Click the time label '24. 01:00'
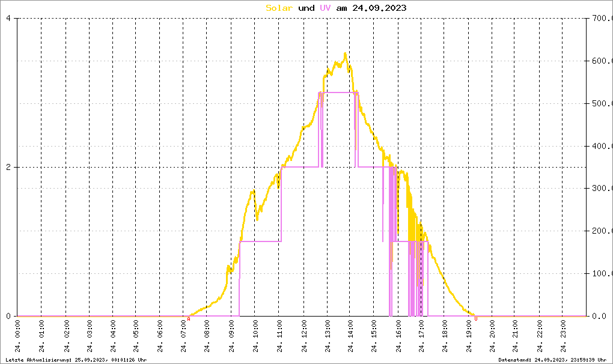The width and height of the screenshot is (613, 364). point(42,336)
